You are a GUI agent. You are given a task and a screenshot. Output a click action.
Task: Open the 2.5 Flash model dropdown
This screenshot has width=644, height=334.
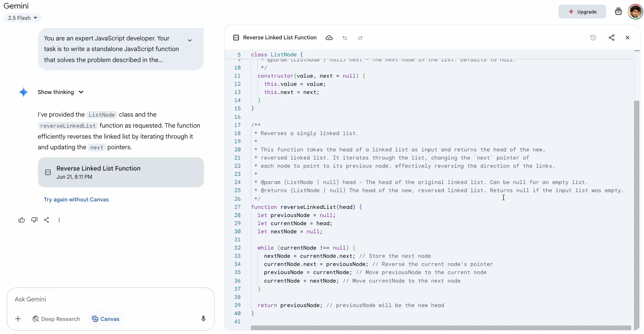[23, 18]
